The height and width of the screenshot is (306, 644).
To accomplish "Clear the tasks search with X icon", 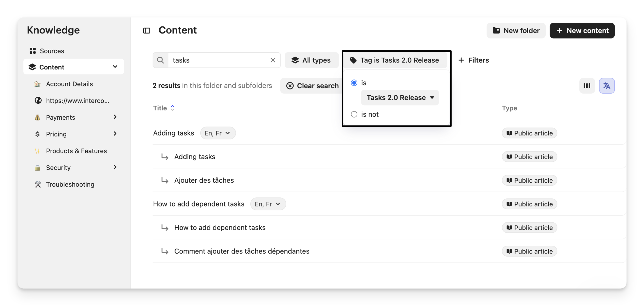I will pos(273,60).
